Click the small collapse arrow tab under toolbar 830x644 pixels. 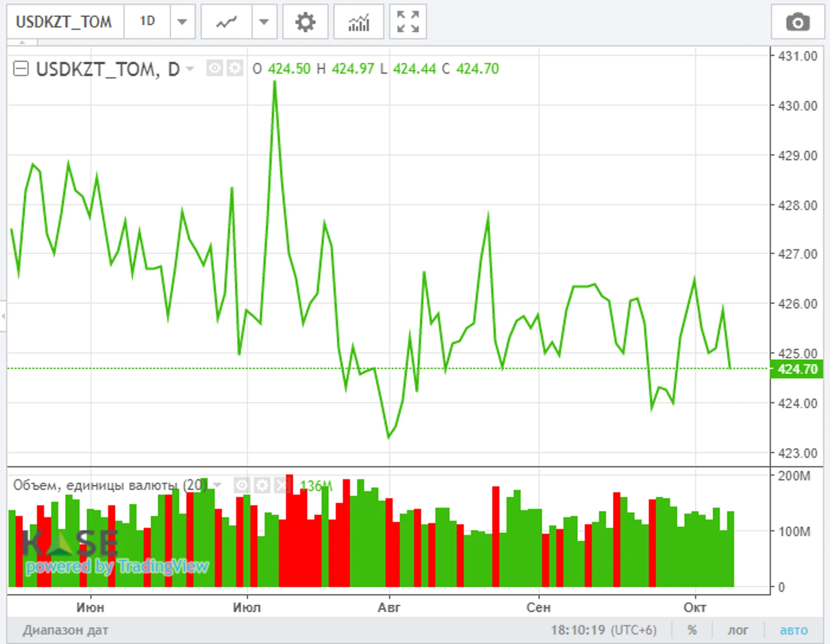point(22,42)
